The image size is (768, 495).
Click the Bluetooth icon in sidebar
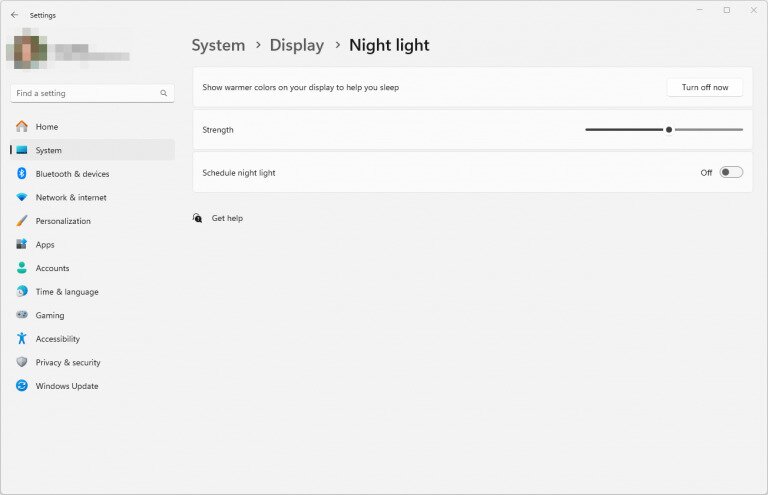click(22, 173)
